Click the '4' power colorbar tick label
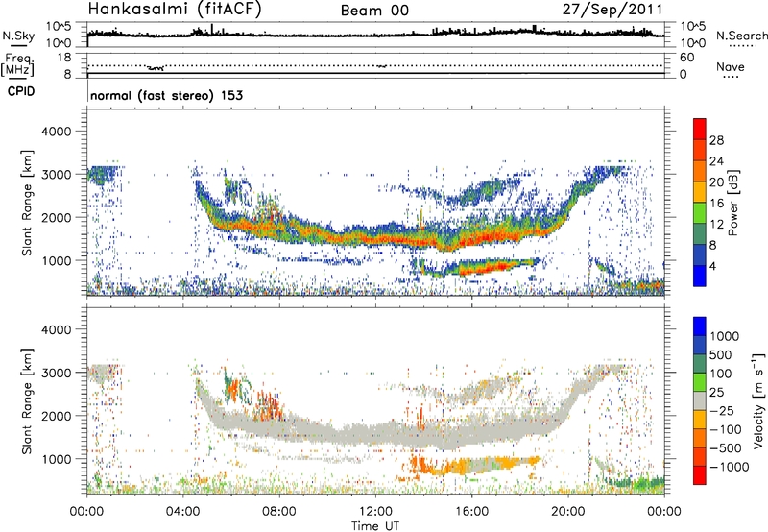768x532 pixels. 712,266
